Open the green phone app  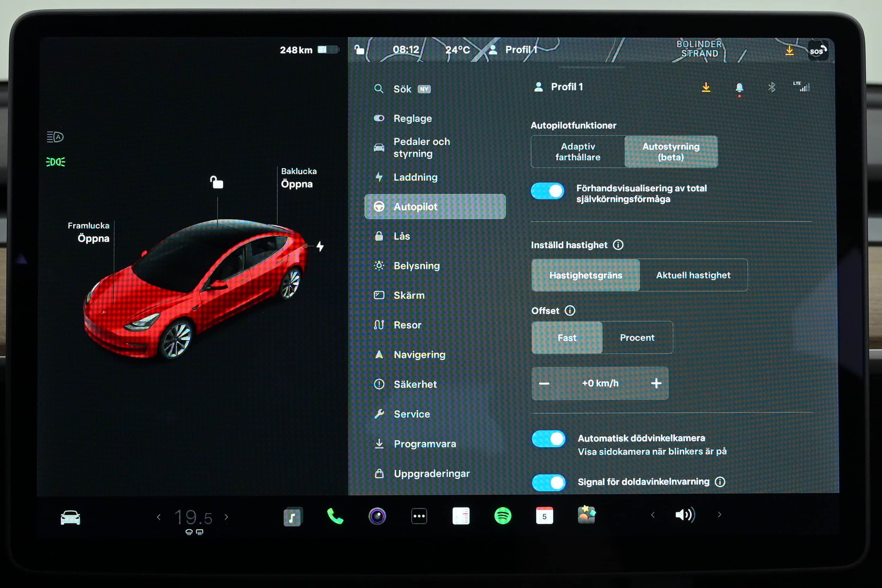tap(335, 516)
